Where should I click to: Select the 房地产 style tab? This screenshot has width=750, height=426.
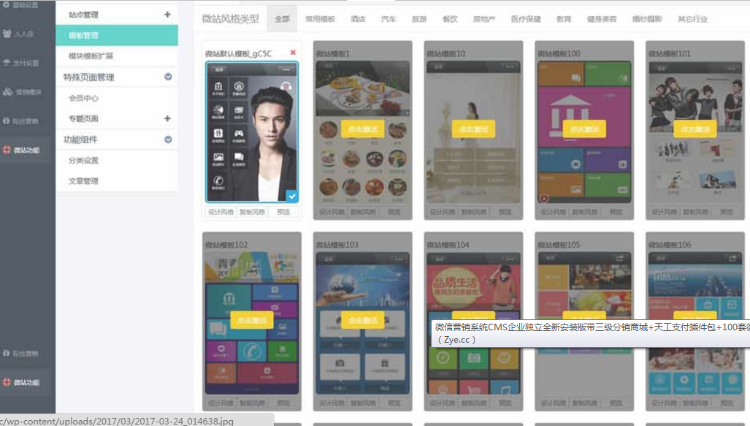[x=484, y=19]
